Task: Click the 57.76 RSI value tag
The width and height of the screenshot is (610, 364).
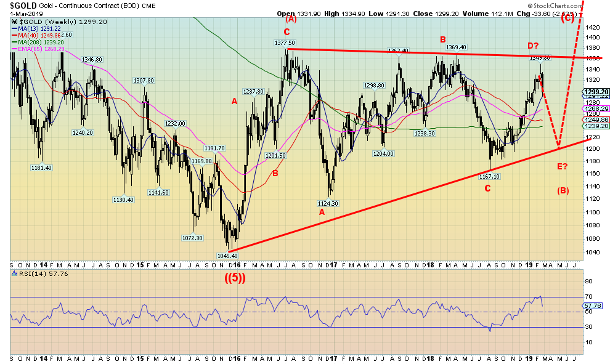Action: click(x=595, y=305)
